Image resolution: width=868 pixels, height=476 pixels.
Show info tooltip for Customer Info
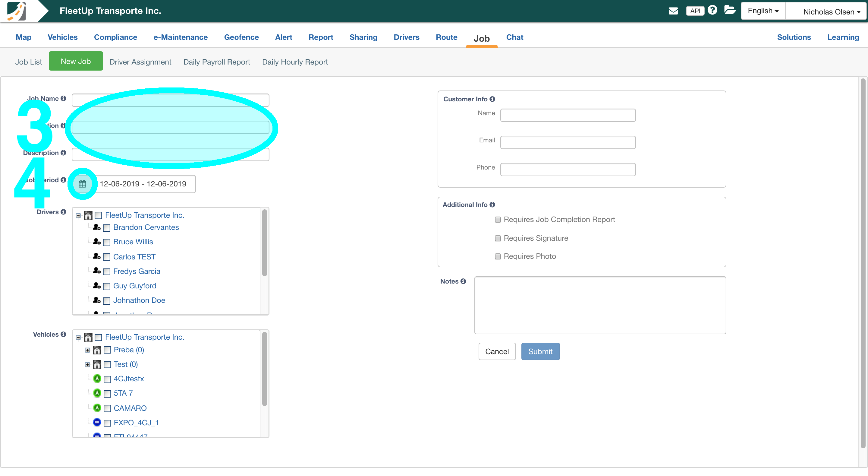492,99
